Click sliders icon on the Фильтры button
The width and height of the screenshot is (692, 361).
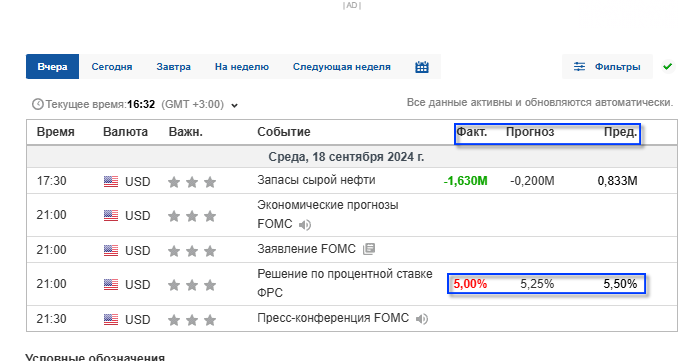[579, 67]
